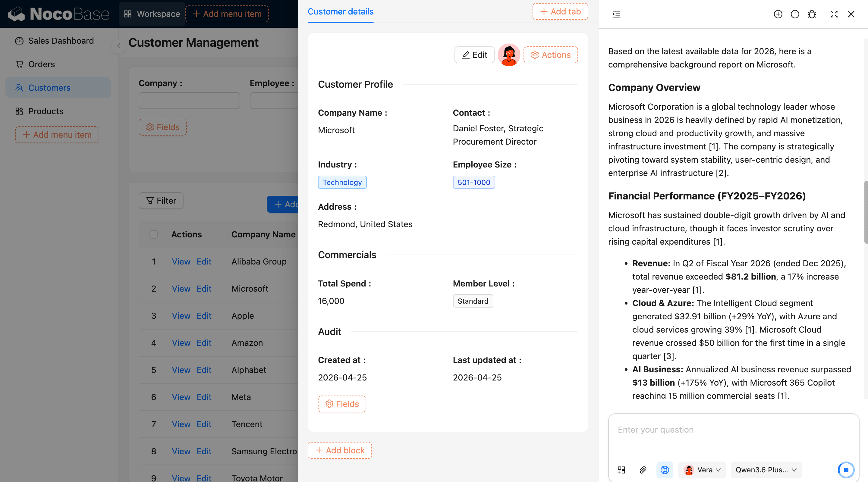Open the Qwen3.6 Plus model dropdown

[766, 470]
